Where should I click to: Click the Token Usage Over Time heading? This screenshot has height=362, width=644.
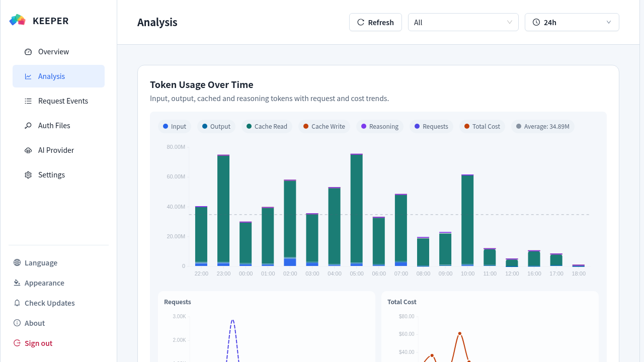tap(202, 84)
